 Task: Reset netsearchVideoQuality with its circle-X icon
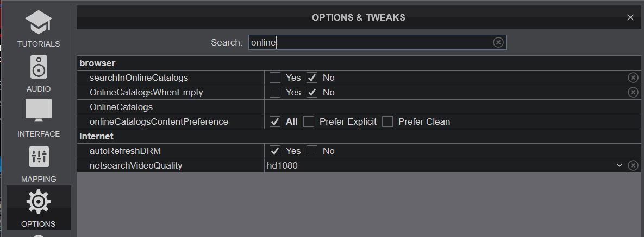point(633,165)
